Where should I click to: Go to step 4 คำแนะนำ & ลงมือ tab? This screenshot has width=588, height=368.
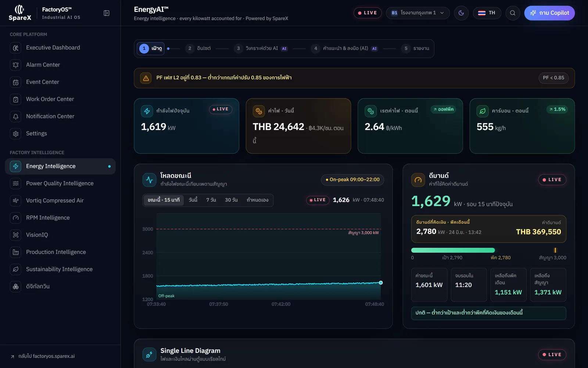click(x=344, y=49)
